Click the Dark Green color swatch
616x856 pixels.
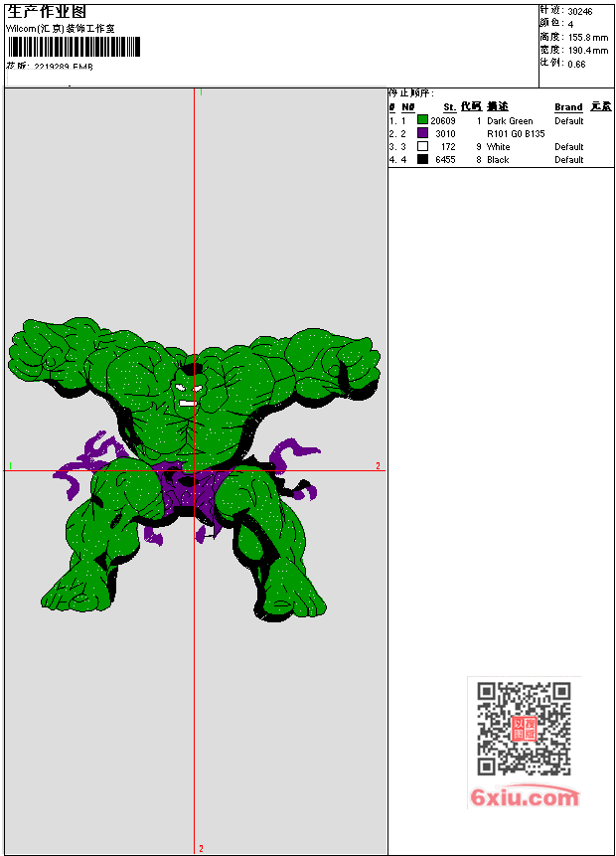[x=422, y=119]
